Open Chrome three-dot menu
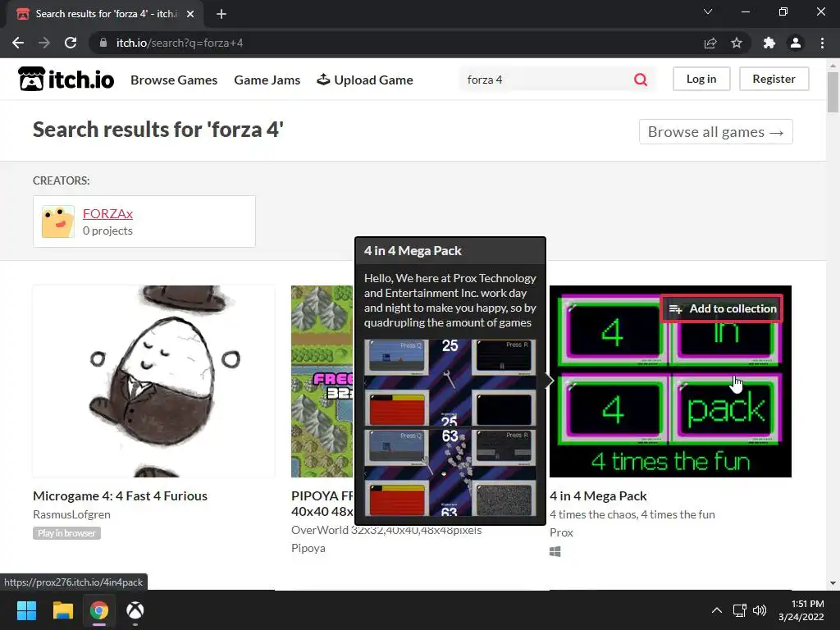The image size is (840, 630). pos(822,43)
